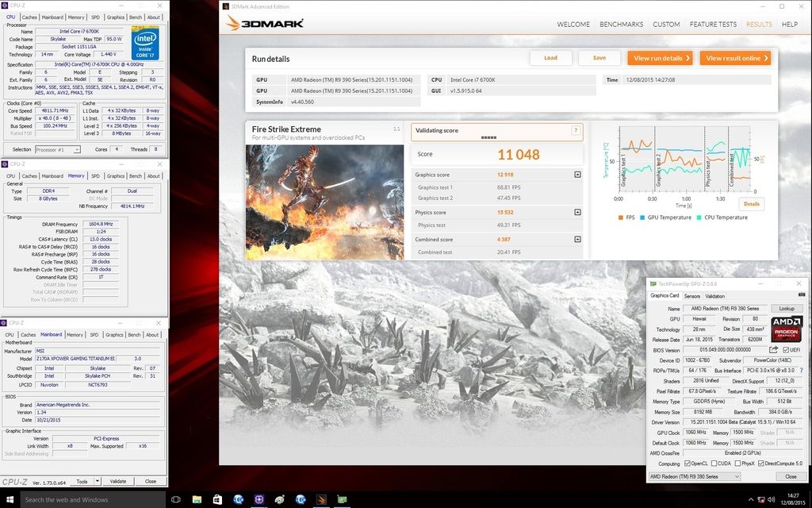Image resolution: width=812 pixels, height=508 pixels.
Task: Click the Intel Core i7 logo in CPU-Z
Action: click(146, 44)
